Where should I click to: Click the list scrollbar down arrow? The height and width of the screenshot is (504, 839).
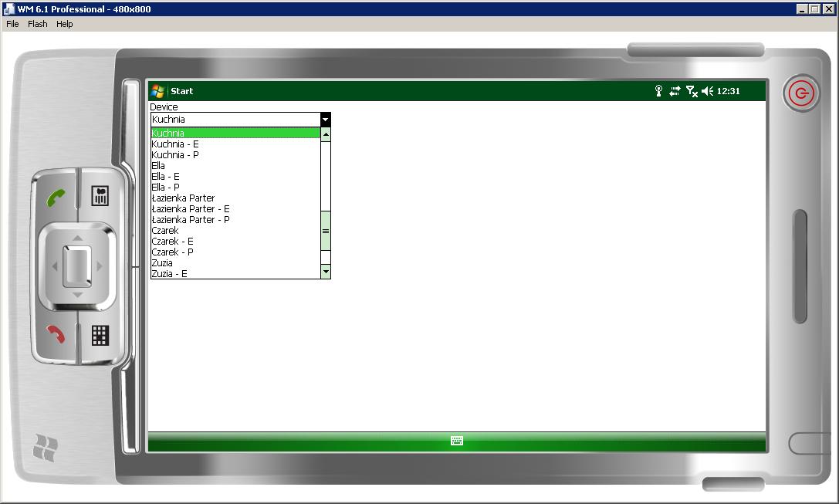pyautogui.click(x=325, y=271)
